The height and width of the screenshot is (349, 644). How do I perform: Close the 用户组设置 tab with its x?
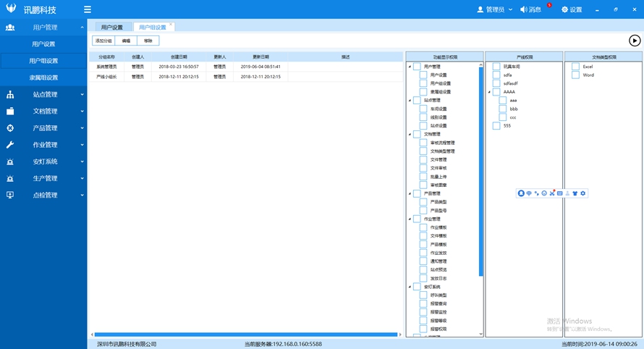tap(171, 24)
